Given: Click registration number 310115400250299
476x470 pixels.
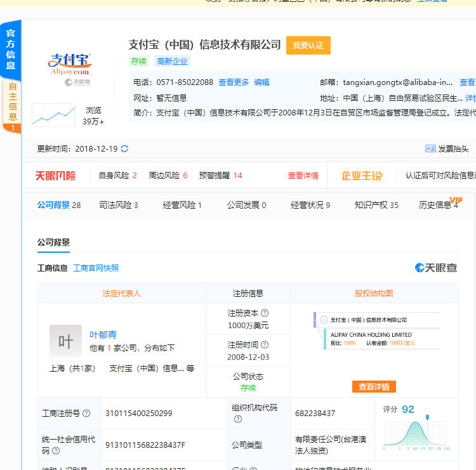Looking at the screenshot, I should coord(139,414).
